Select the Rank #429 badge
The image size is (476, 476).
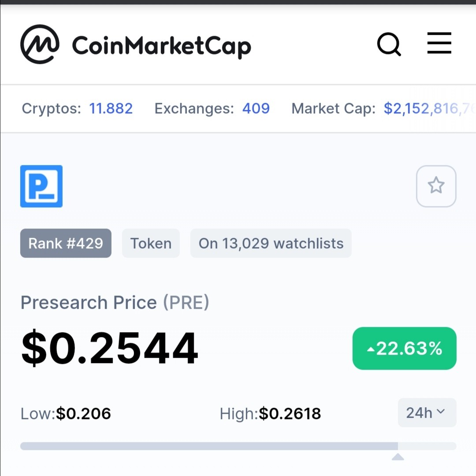[x=66, y=244]
